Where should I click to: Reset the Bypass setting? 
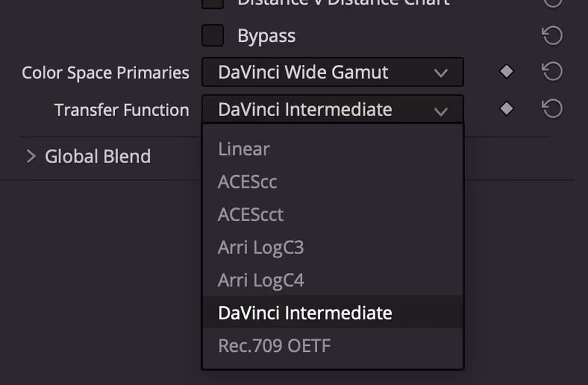pyautogui.click(x=552, y=36)
